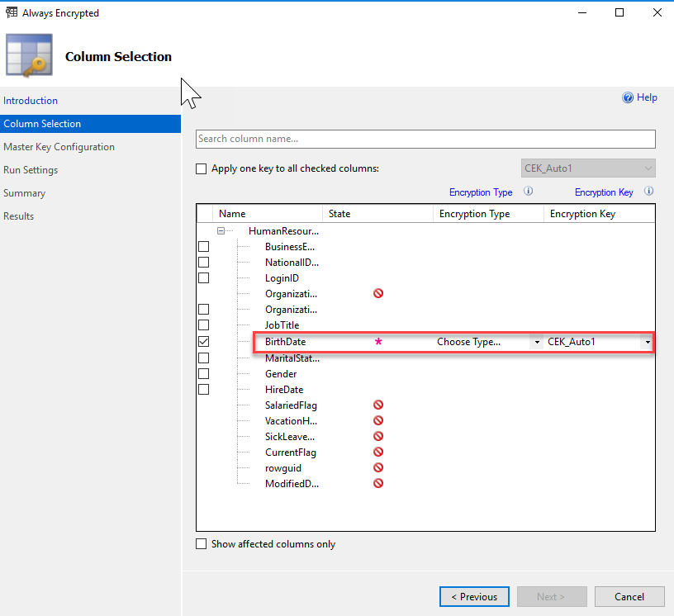Open the CEK_Auto1 key dropdown for BirthDate
The height and width of the screenshot is (616, 674).
(648, 342)
